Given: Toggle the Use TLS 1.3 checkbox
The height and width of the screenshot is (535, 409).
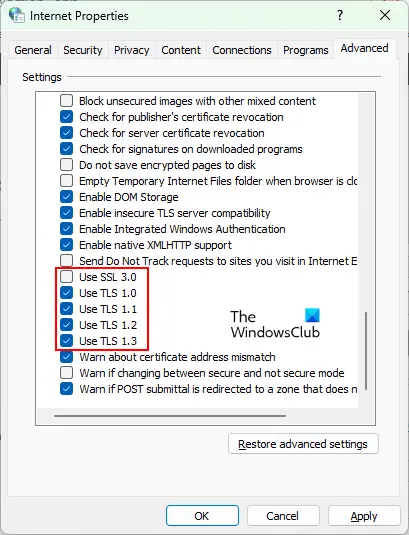Looking at the screenshot, I should 67,341.
